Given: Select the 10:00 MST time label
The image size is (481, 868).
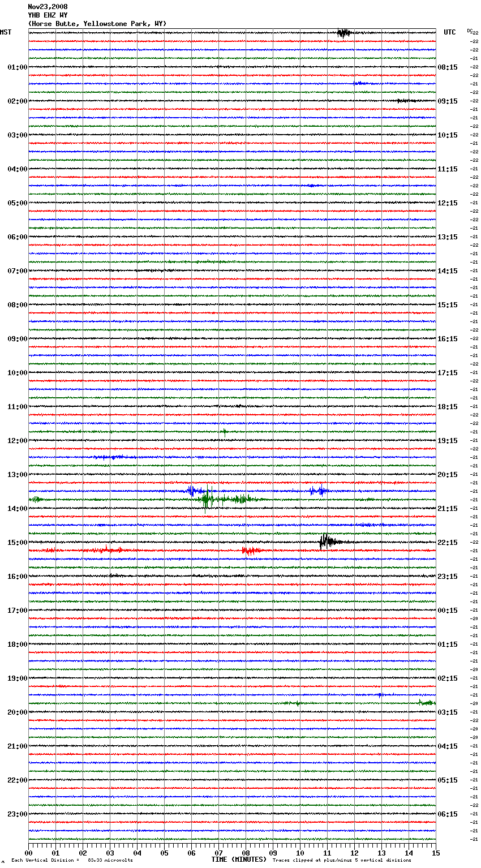Looking at the screenshot, I should [x=18, y=373].
